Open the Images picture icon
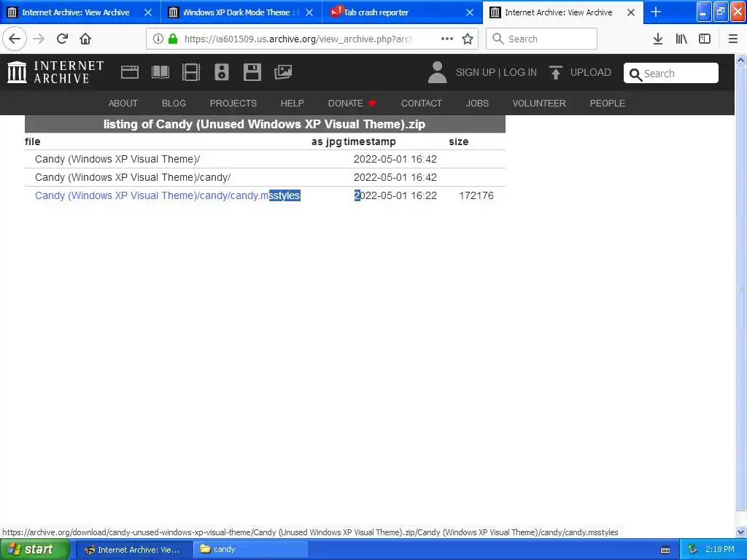Image resolution: width=747 pixels, height=560 pixels. (283, 72)
